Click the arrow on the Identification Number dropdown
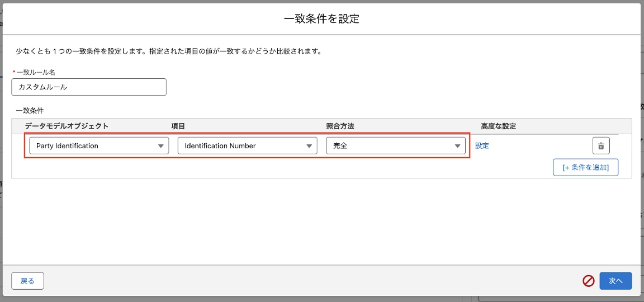Viewport: 644px width, 302px height. [310, 146]
